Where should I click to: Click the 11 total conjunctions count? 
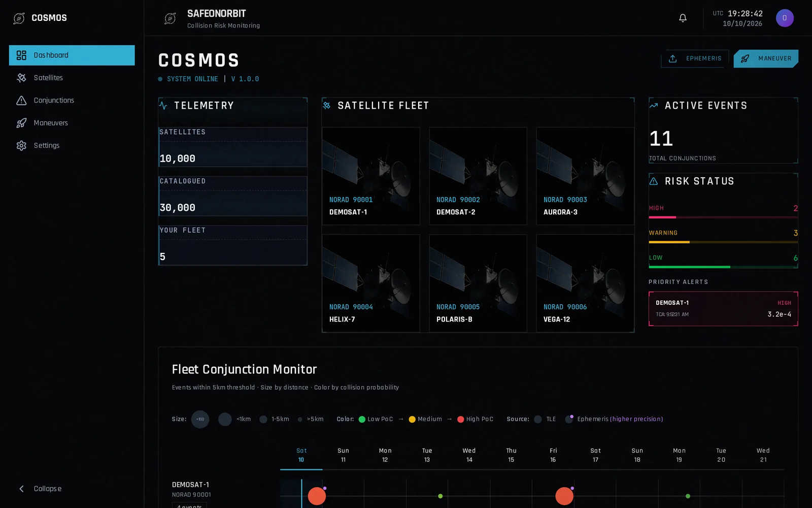(x=661, y=139)
